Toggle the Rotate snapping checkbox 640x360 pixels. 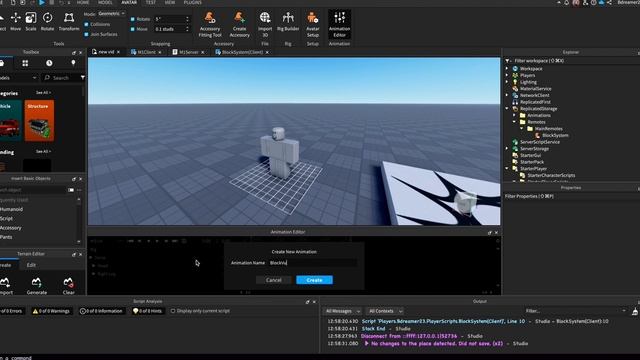(133, 19)
